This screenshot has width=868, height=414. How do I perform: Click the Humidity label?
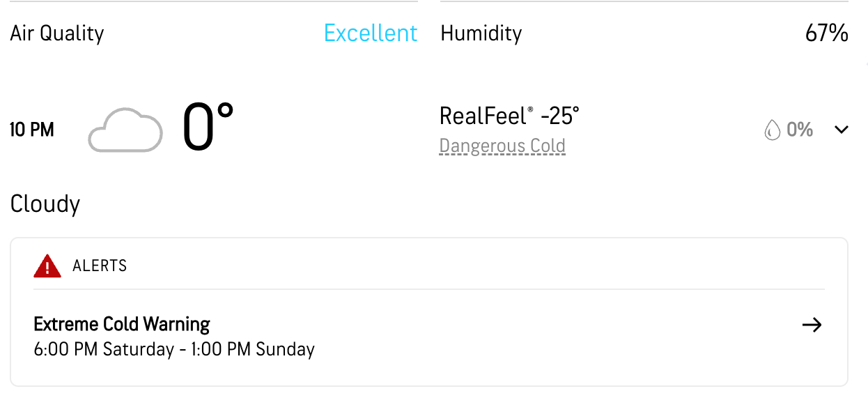pyautogui.click(x=481, y=33)
